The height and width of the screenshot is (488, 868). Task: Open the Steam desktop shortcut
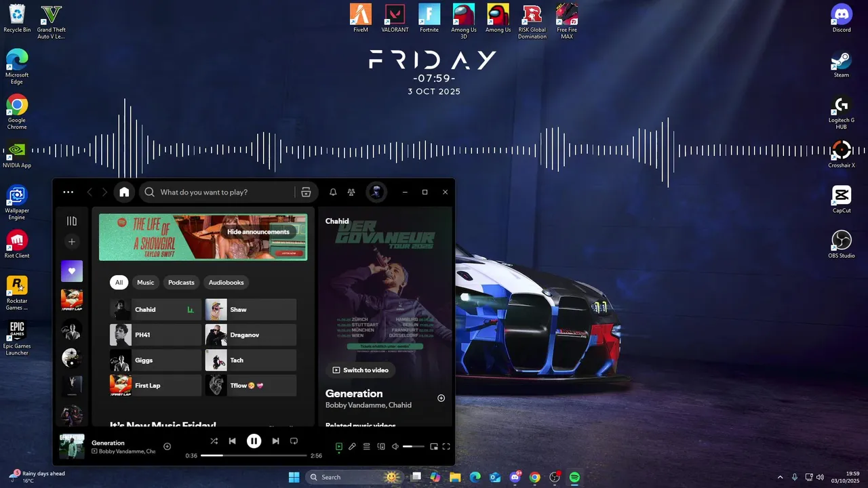pos(842,64)
